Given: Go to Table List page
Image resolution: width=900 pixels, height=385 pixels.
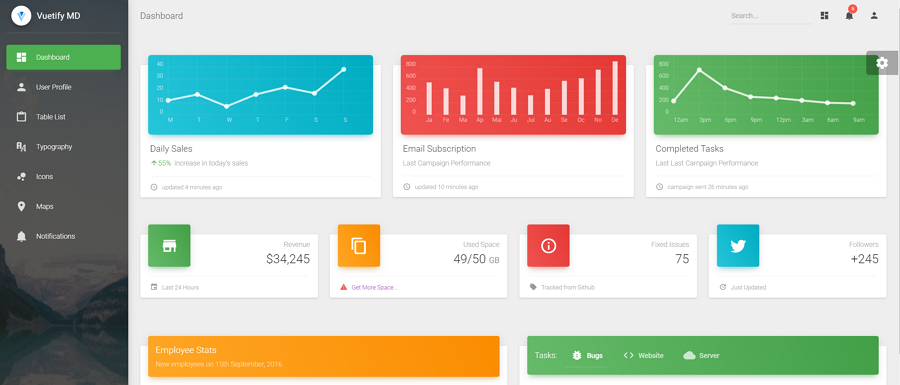Looking at the screenshot, I should point(64,117).
